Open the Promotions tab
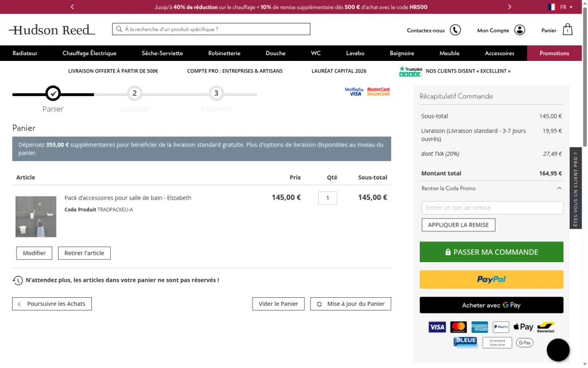588x368 pixels. click(x=554, y=53)
